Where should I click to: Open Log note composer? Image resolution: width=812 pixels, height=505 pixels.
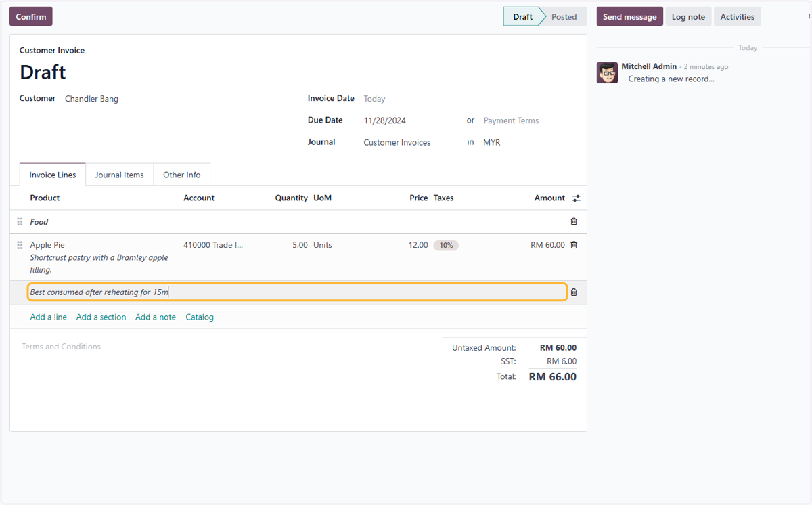click(x=688, y=16)
